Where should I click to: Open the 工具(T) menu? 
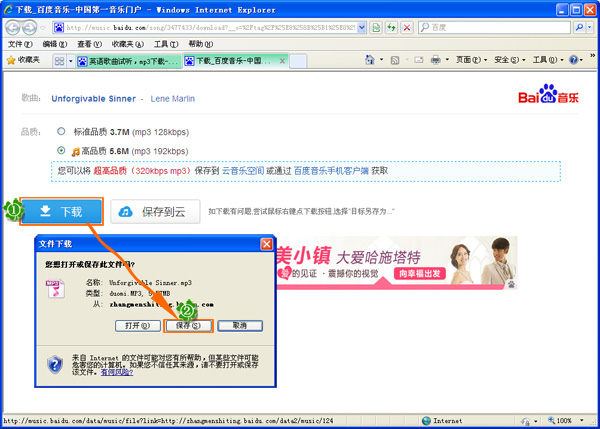point(166,44)
